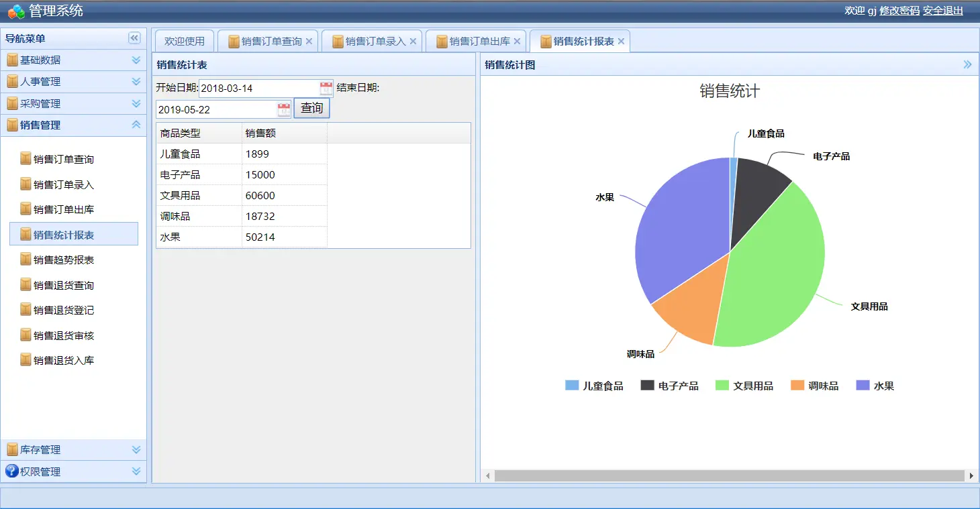Open 销售统计报表 sidebar menu item
980x509 pixels.
[x=74, y=234]
